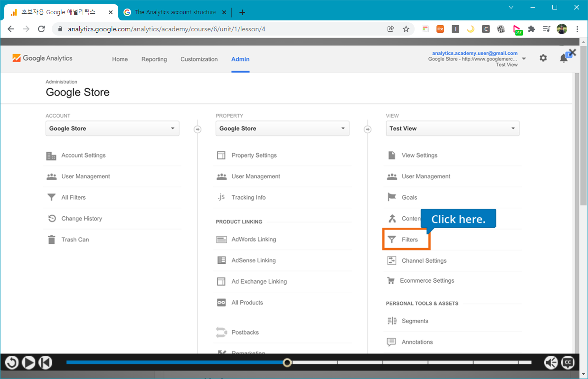This screenshot has height=379, width=588.
Task: Click the Ad Exchange Linking icon
Action: click(x=221, y=282)
